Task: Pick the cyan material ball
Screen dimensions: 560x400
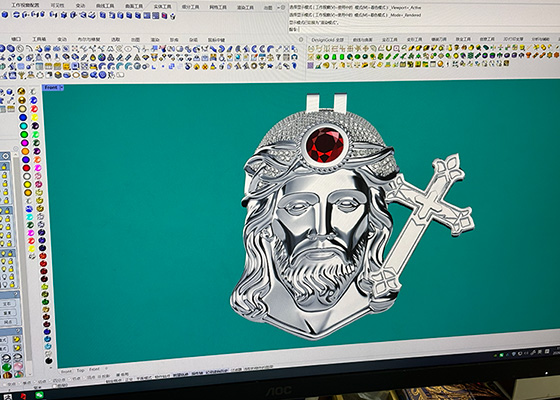Action: (x=23, y=126)
